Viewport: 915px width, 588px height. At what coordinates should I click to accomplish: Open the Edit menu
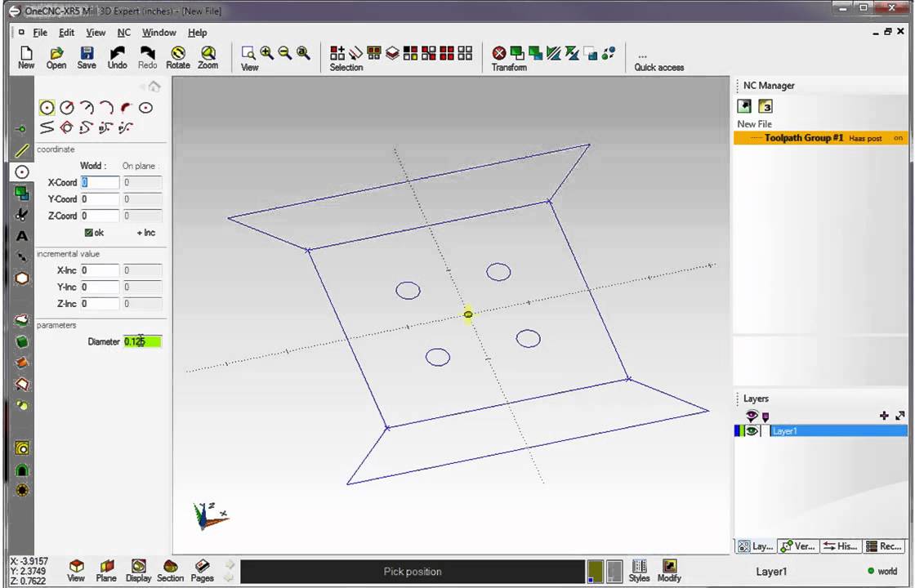(x=66, y=33)
